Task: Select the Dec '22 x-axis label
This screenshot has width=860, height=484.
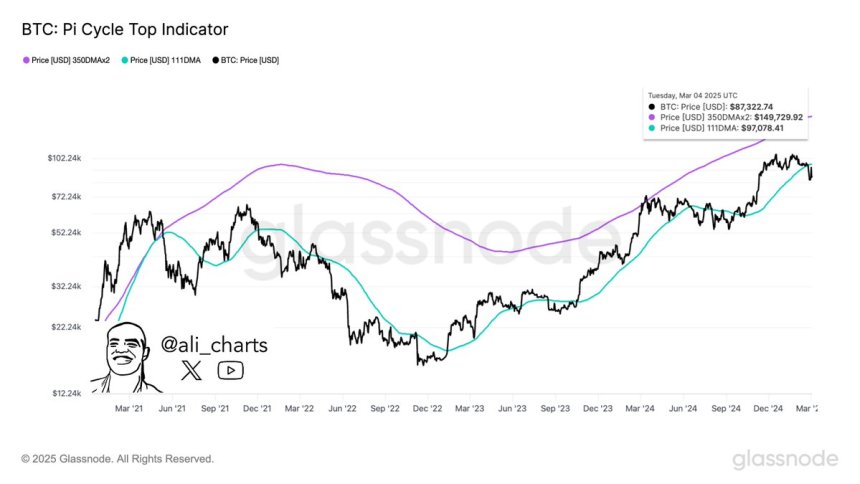Action: click(428, 408)
